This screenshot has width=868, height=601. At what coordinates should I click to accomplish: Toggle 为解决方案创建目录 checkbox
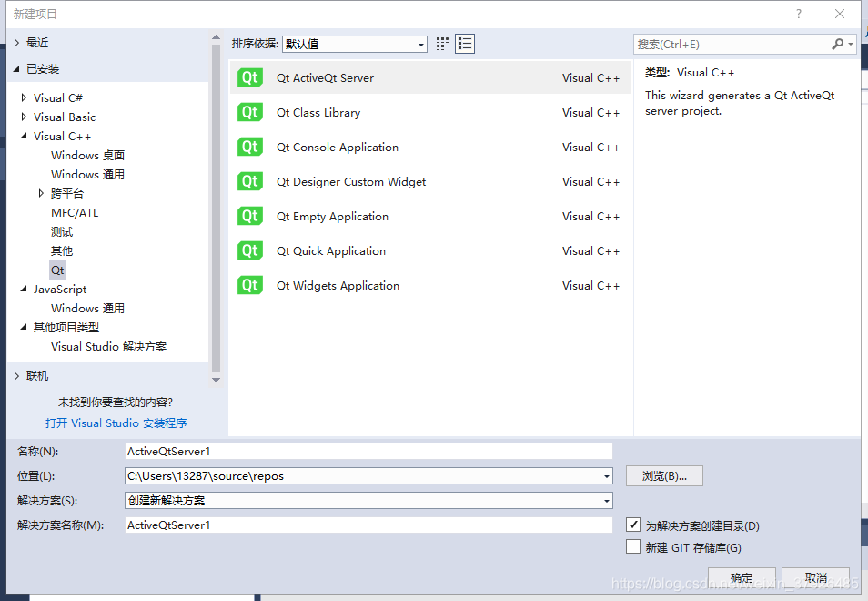[x=633, y=525]
